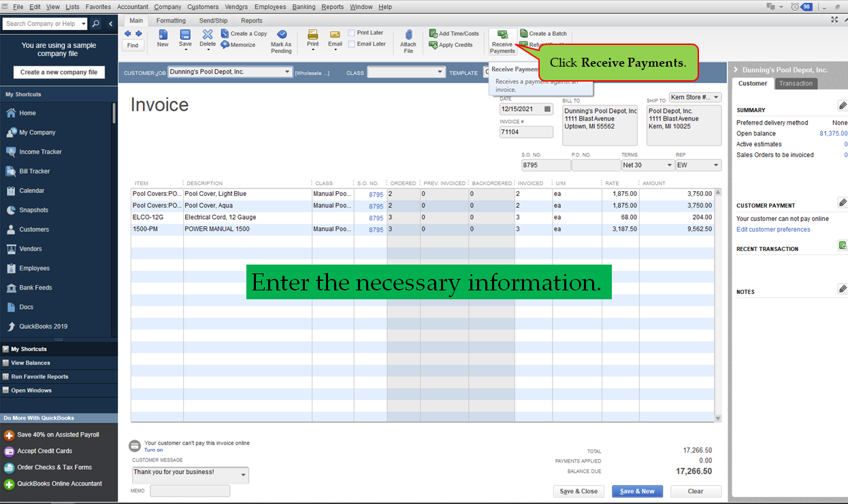Open the Customer Message dropdown

244,475
